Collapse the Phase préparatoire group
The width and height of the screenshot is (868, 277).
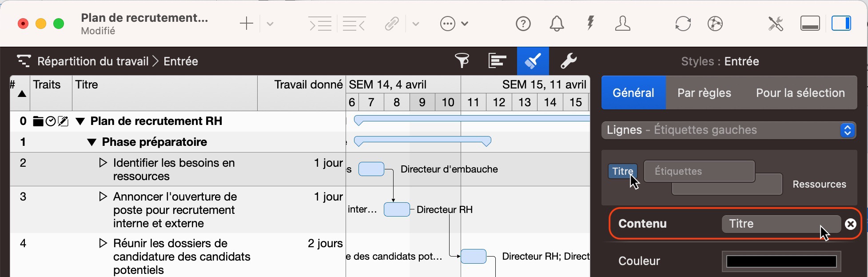pos(92,142)
